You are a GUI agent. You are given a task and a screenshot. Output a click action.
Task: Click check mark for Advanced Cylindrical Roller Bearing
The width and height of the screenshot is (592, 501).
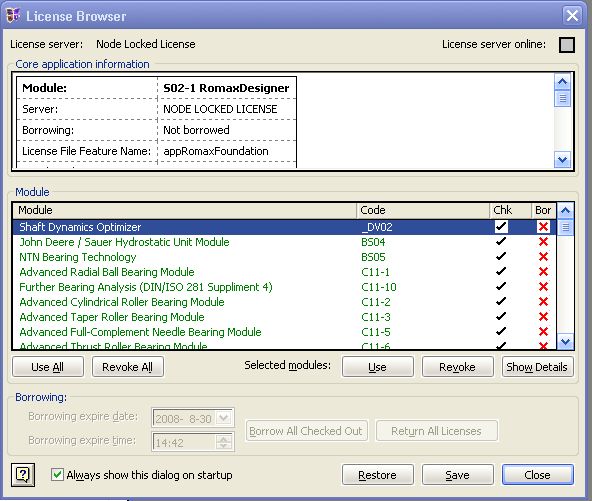click(501, 301)
